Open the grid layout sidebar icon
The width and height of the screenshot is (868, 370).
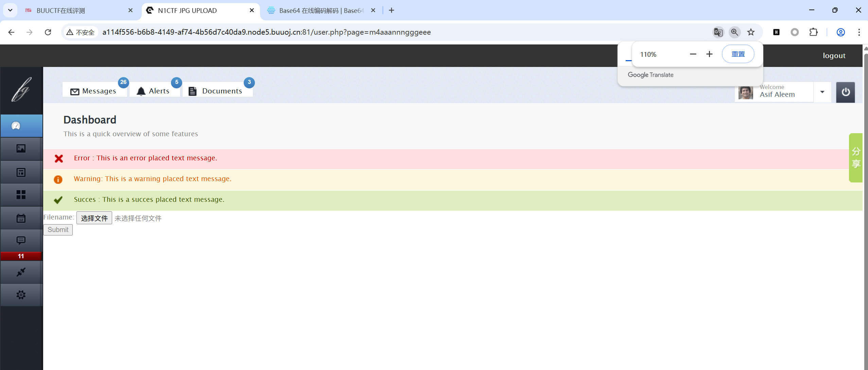click(x=21, y=195)
